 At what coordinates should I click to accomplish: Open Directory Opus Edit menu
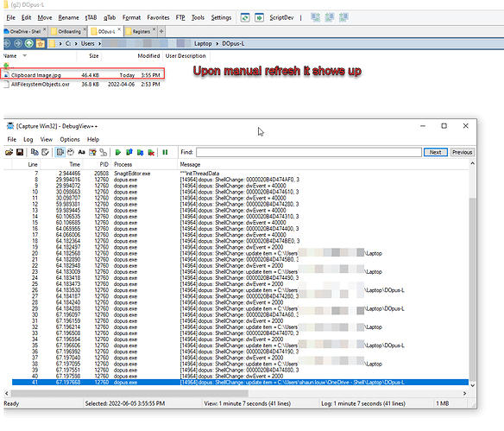click(x=27, y=17)
